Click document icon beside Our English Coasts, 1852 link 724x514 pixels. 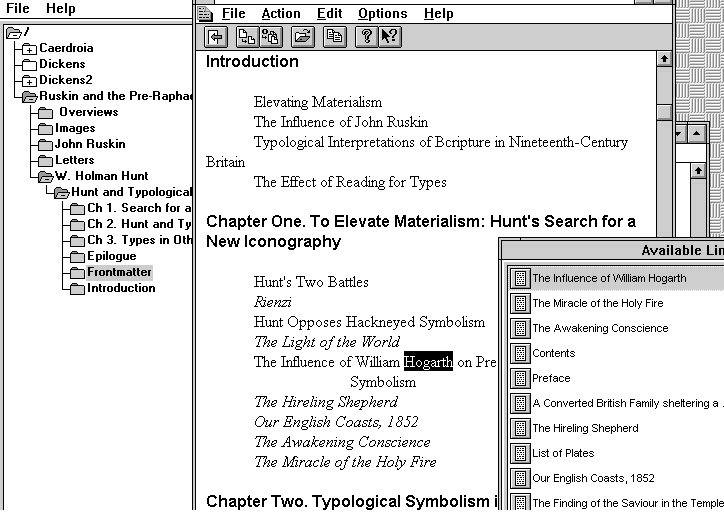click(520, 478)
